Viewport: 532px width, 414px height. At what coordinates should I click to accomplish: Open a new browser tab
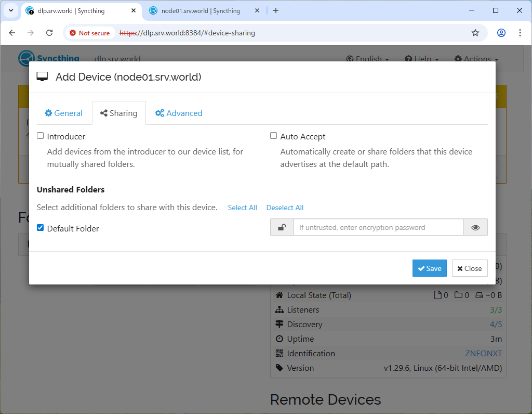point(276,11)
